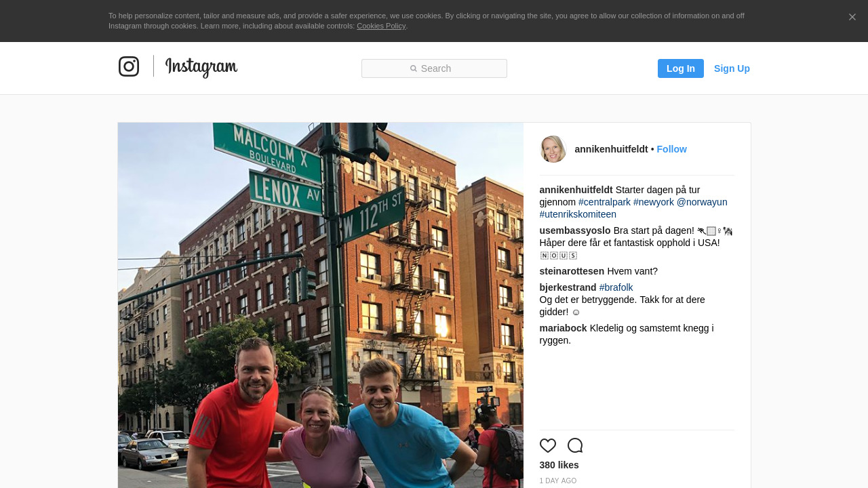Open the #centralpark hashtag
The height and width of the screenshot is (488, 868).
[x=604, y=202]
